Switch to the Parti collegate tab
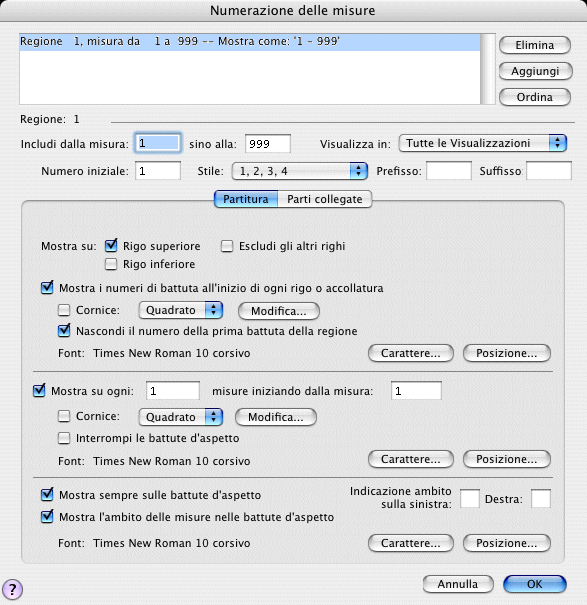This screenshot has height=605, width=587. [x=325, y=199]
